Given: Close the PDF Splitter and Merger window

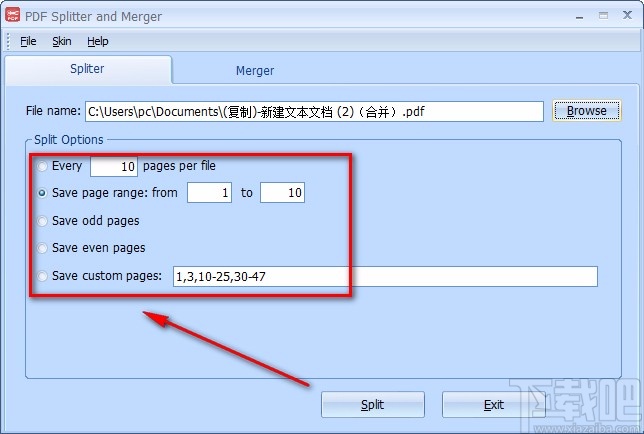Looking at the screenshot, I should pyautogui.click(x=627, y=16).
